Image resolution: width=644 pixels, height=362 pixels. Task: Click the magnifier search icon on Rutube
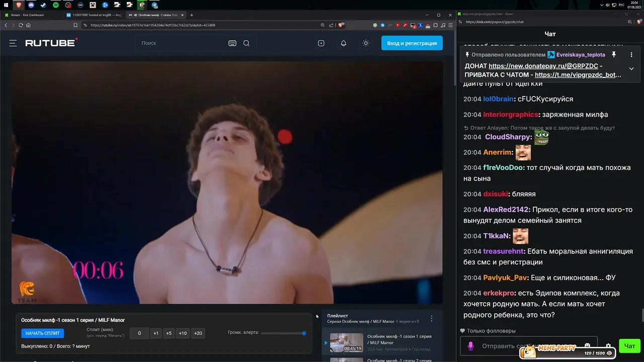pos(247,43)
